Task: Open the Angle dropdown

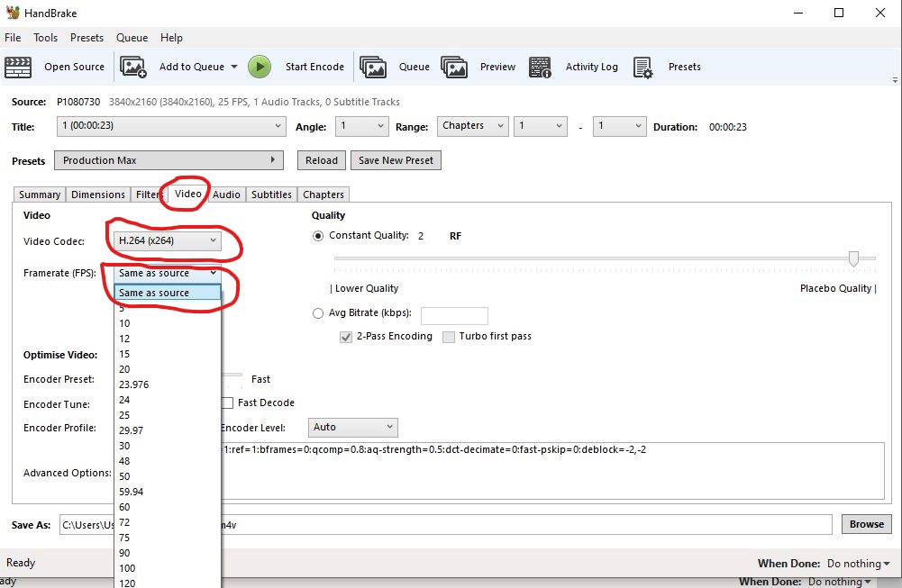Action: 362,126
